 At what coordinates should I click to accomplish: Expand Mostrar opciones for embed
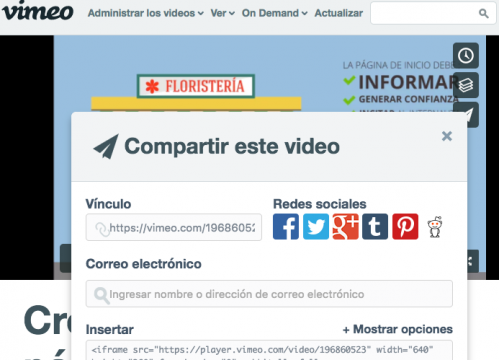click(398, 329)
